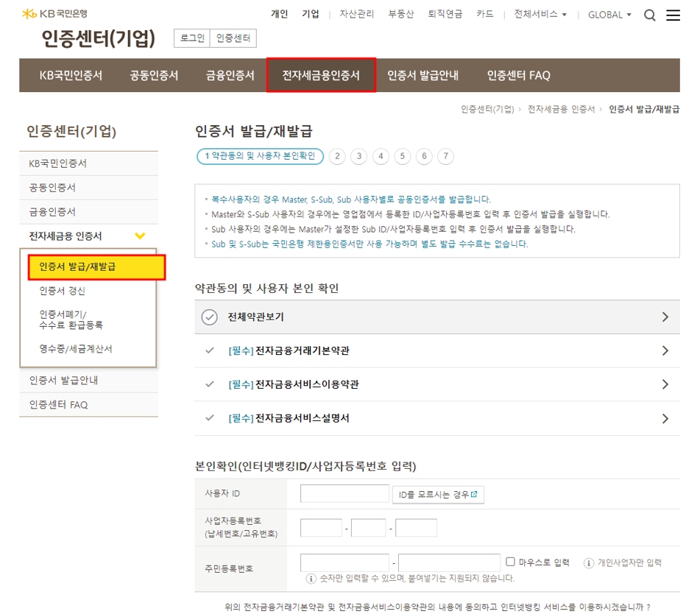Screen dimensions: 700x614
Task: Open 부동산 in top menu
Action: click(x=401, y=14)
